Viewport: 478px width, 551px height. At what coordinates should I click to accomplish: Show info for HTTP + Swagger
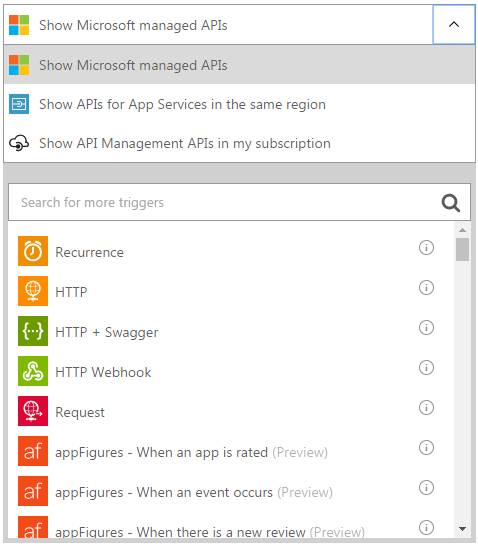coord(426,328)
